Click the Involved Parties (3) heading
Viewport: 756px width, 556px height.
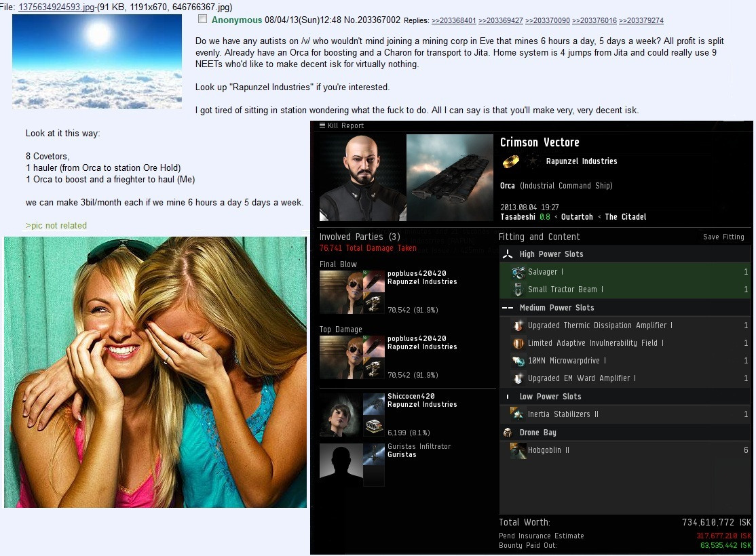coord(360,237)
